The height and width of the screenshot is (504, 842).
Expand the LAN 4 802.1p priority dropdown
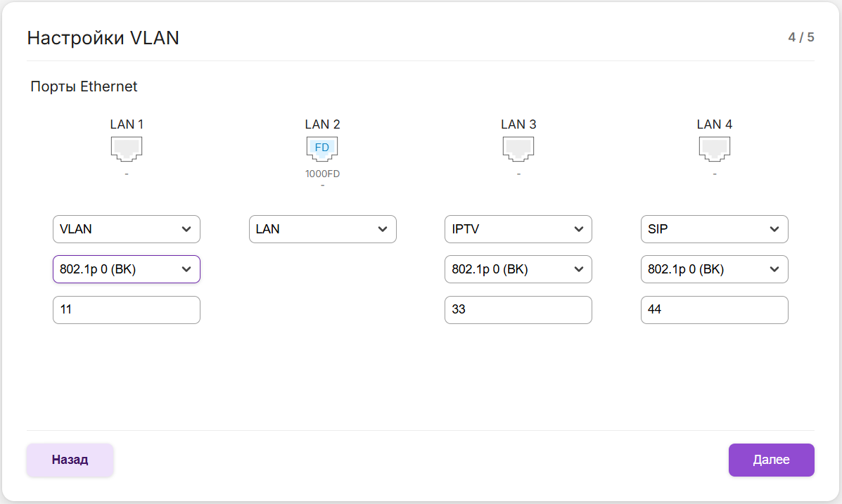pyautogui.click(x=714, y=269)
